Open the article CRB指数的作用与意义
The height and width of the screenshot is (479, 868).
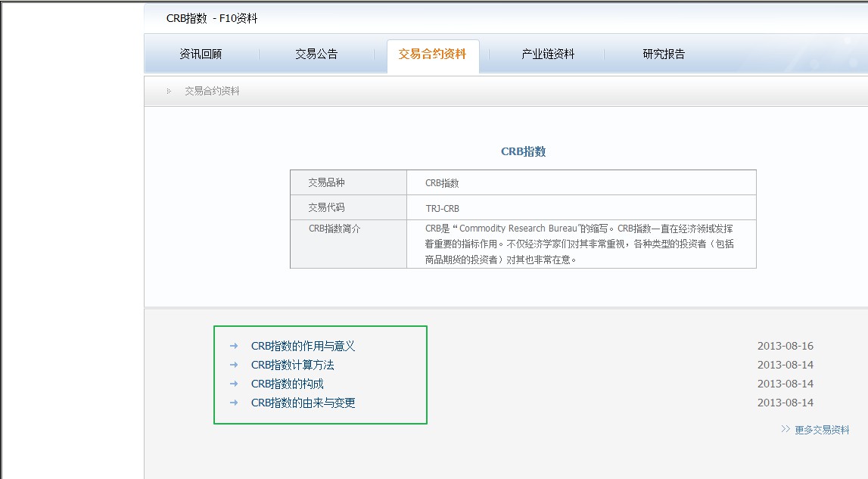(303, 346)
